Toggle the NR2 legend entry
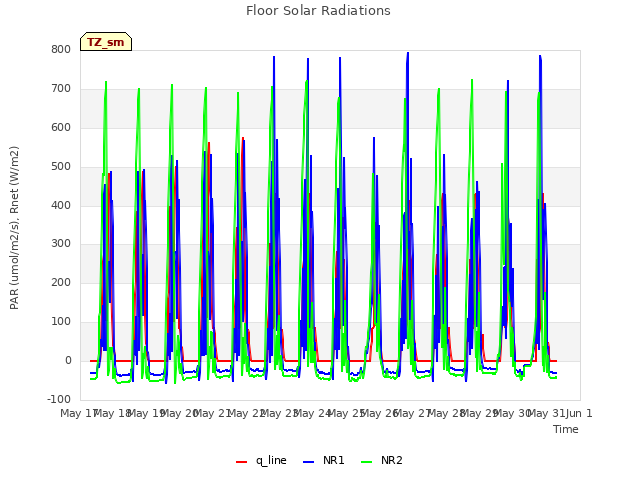Screen dimensions: 640x480 (x=382, y=460)
